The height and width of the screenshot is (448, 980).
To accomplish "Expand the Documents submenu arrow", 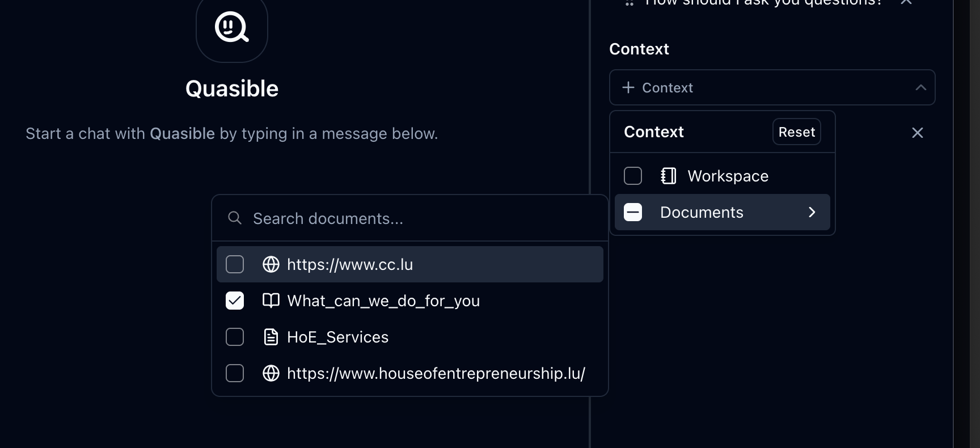I will (x=812, y=212).
